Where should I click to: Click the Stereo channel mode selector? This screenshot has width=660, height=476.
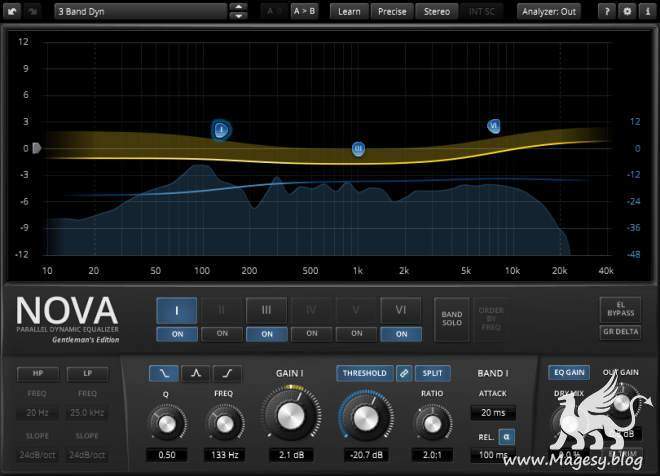[x=436, y=12]
